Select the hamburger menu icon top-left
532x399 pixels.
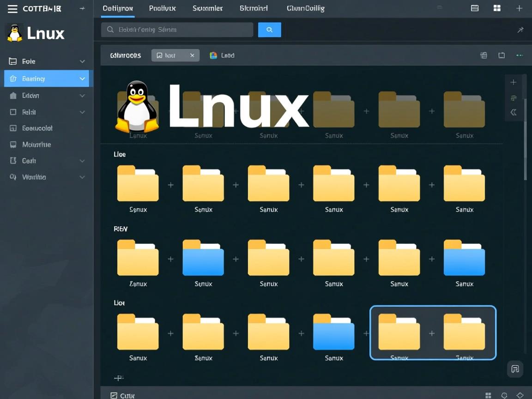[x=12, y=8]
